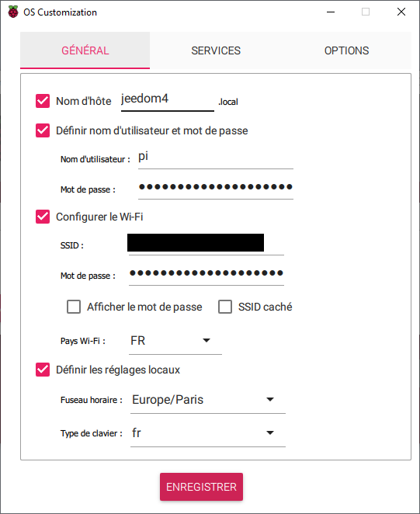
Task: Disable the Configurer le Wi-Fi checkbox
Action: 43,217
